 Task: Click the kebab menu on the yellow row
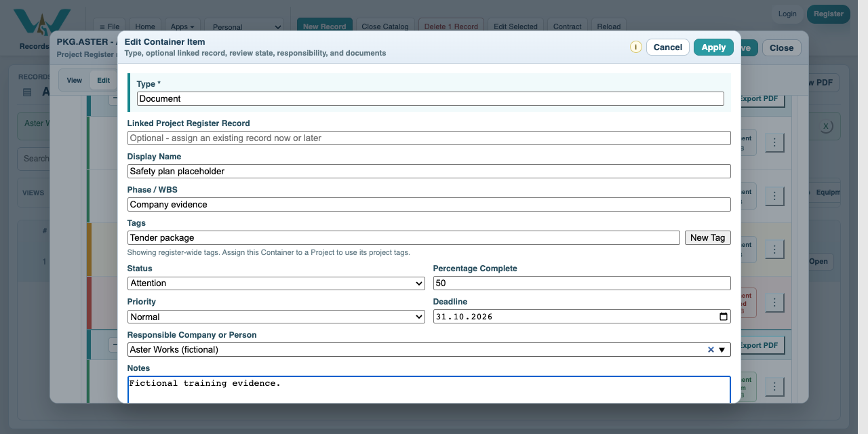coord(774,250)
